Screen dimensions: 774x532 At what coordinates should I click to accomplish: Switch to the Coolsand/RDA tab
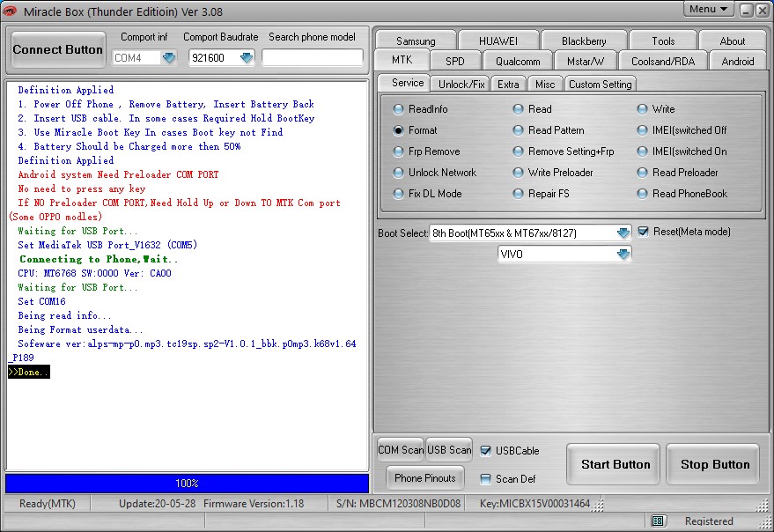[663, 62]
